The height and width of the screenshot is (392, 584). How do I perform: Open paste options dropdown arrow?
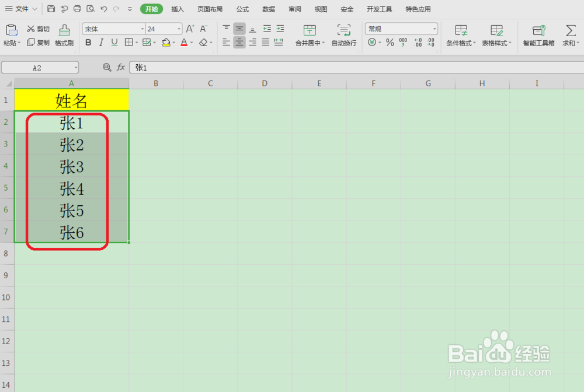click(19, 43)
